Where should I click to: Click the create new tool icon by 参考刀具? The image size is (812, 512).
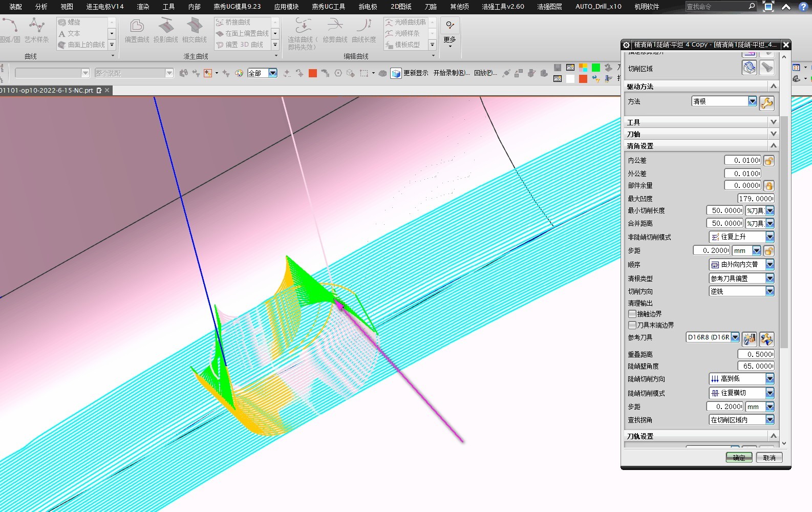750,338
